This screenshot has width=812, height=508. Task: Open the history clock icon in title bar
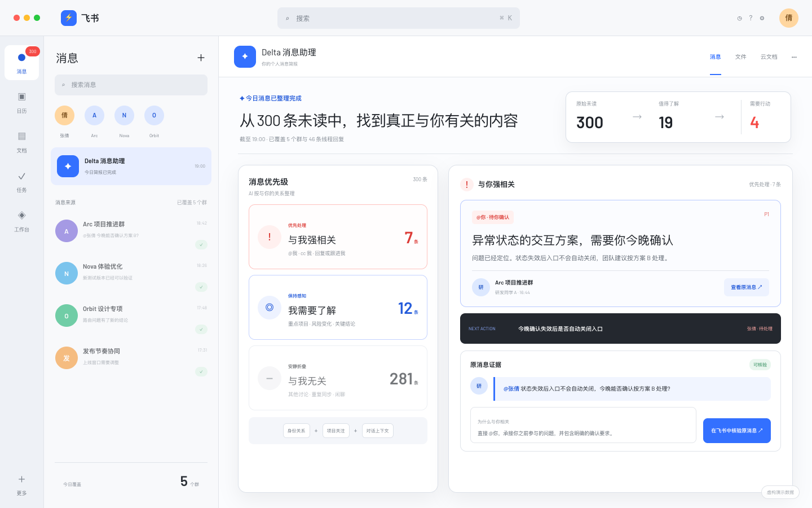[x=739, y=18]
